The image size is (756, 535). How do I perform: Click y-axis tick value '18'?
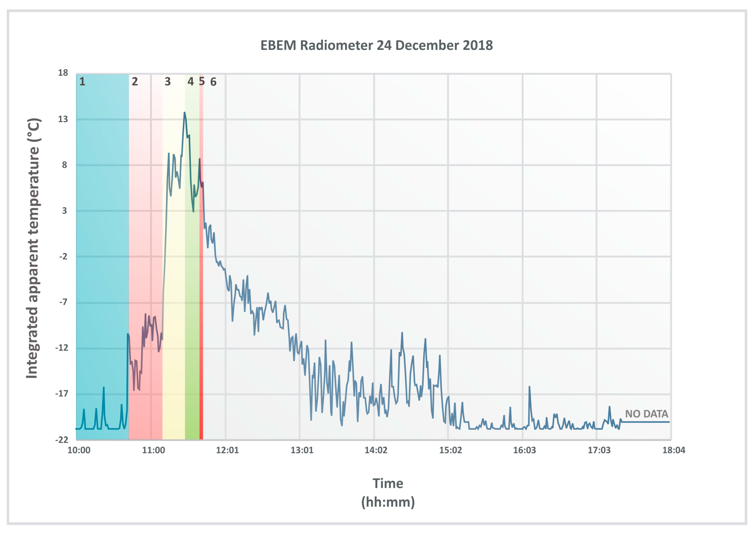[x=63, y=73]
